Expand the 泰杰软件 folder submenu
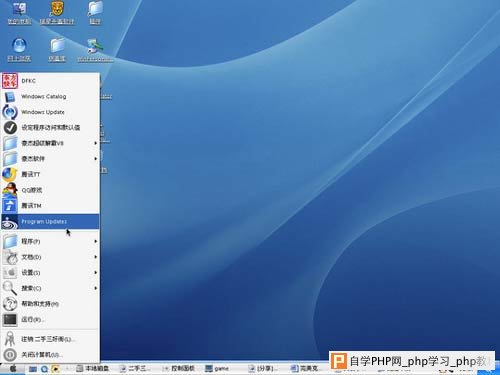The height and width of the screenshot is (375, 500). (50, 159)
